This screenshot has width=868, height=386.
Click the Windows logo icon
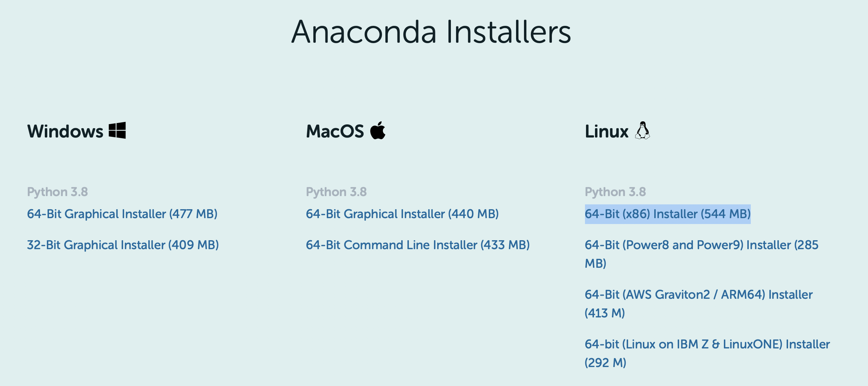[117, 131]
